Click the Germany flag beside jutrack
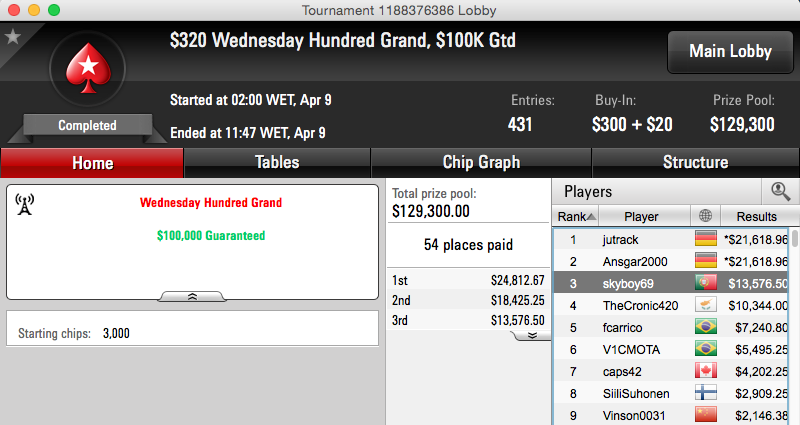Image resolution: width=800 pixels, height=425 pixels. pyautogui.click(x=706, y=239)
